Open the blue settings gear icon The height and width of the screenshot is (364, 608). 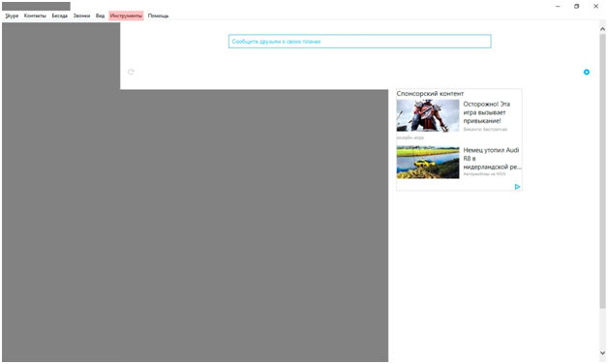click(587, 72)
